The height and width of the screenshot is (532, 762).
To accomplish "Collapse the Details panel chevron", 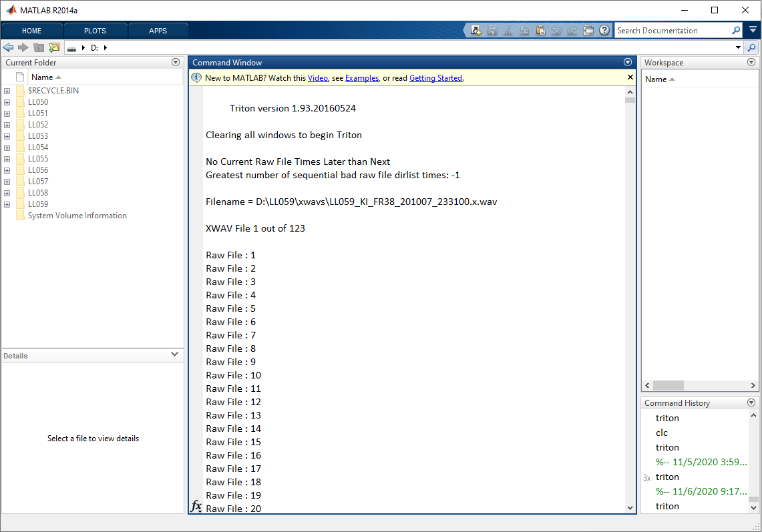I will [x=174, y=354].
